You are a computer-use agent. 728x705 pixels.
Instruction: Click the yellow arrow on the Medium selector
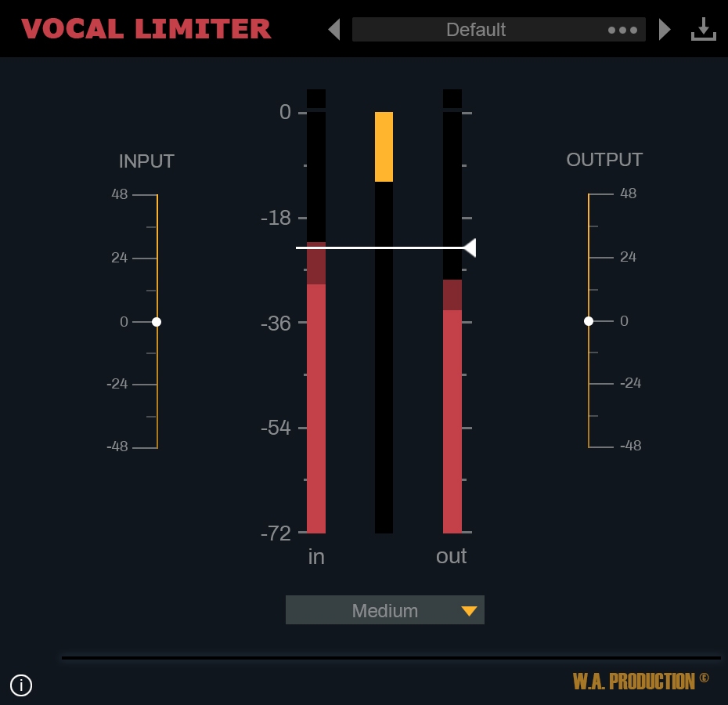469,610
